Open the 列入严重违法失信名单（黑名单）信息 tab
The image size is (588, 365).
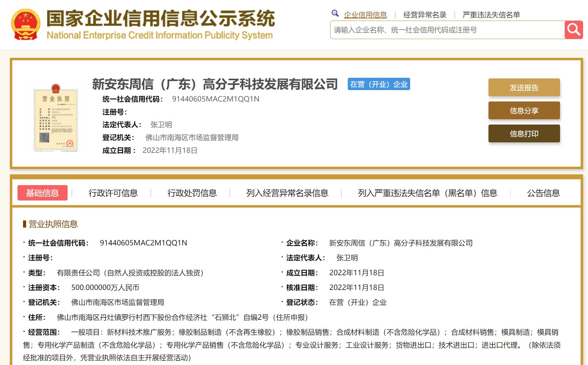[x=427, y=193]
